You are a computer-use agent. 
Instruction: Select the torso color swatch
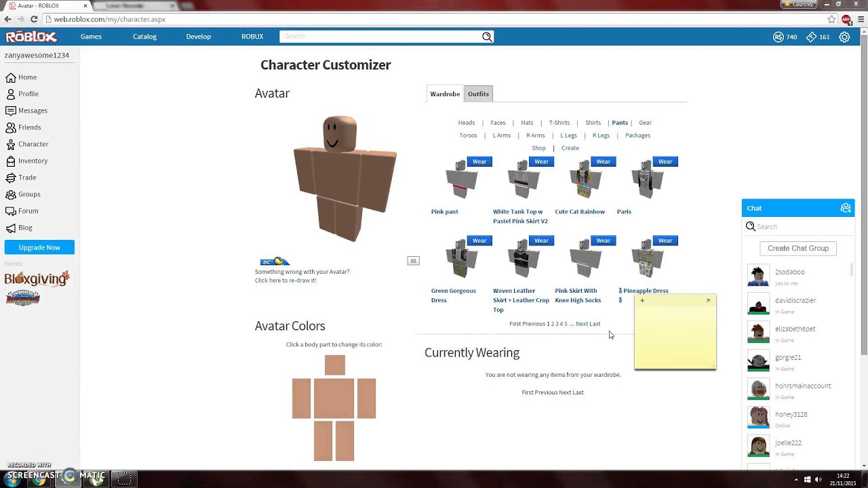pos(334,399)
